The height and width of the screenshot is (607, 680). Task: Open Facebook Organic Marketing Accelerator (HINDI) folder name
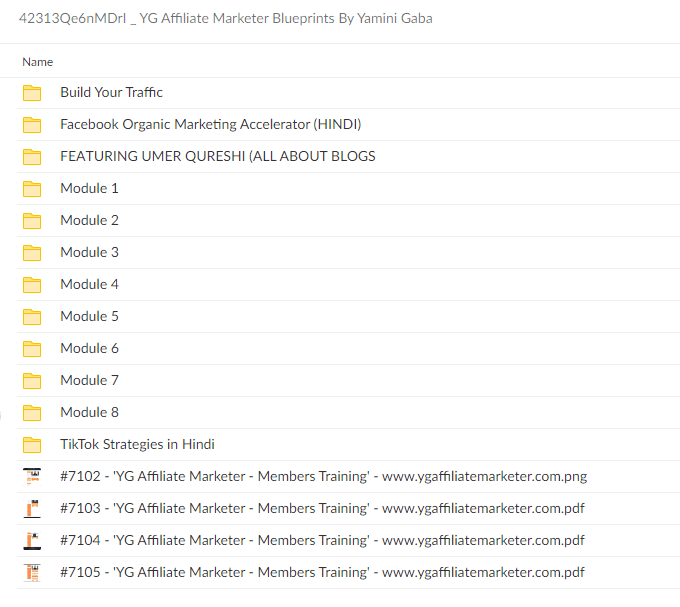211,124
